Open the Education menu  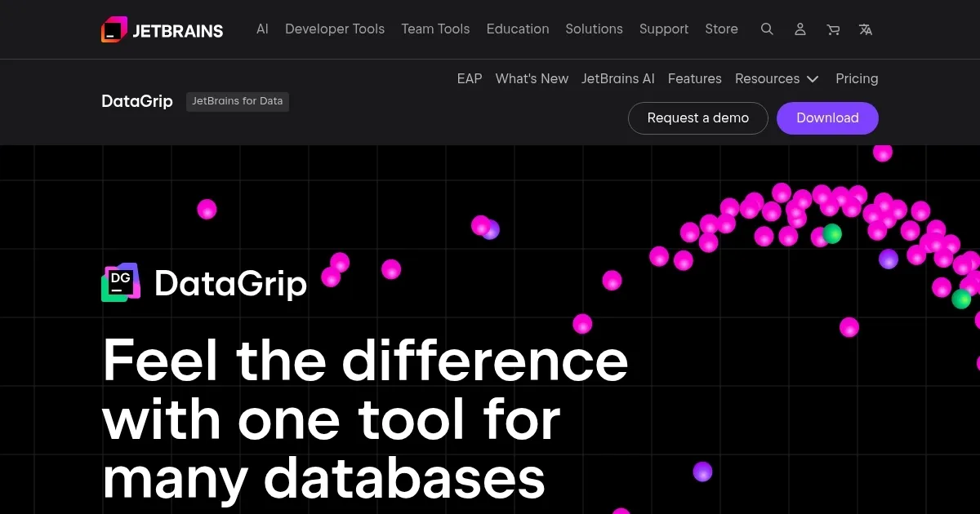click(x=517, y=29)
